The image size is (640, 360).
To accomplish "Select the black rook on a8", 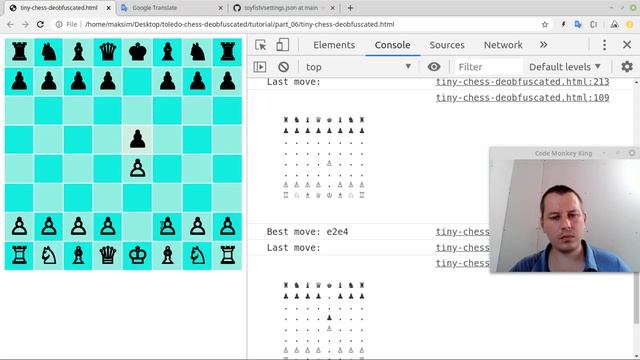I will (x=19, y=52).
